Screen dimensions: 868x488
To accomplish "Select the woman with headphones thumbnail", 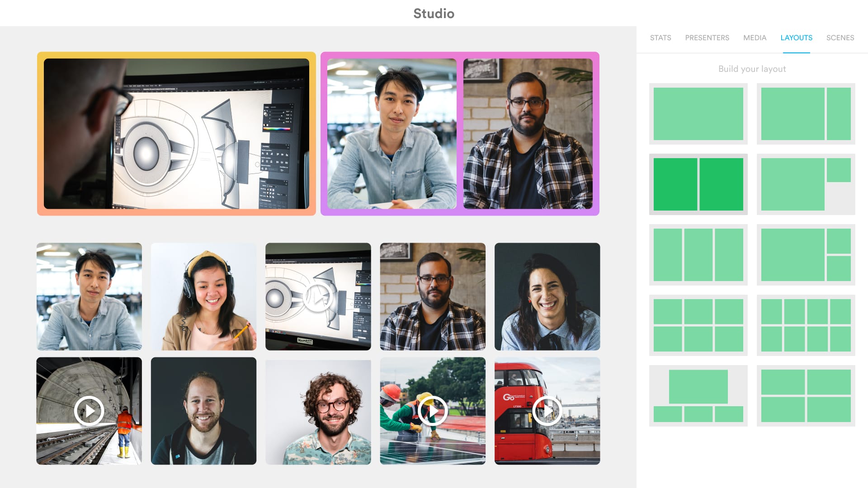I will click(203, 297).
